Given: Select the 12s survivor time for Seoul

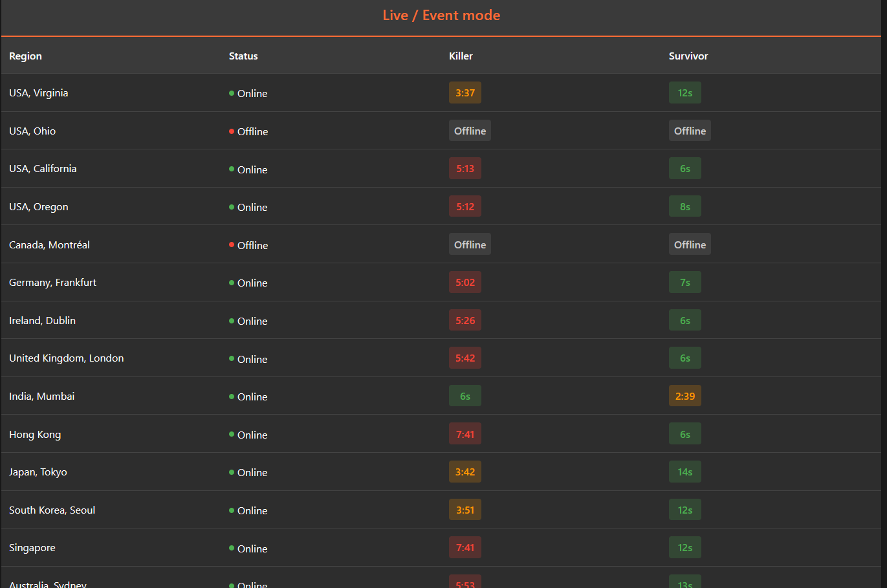Looking at the screenshot, I should click(x=685, y=510).
